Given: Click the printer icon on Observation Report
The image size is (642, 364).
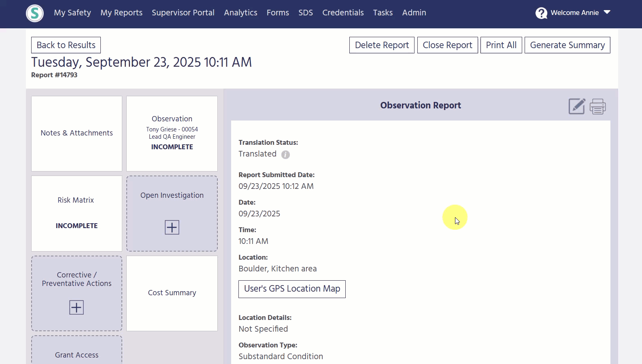Looking at the screenshot, I should point(597,106).
